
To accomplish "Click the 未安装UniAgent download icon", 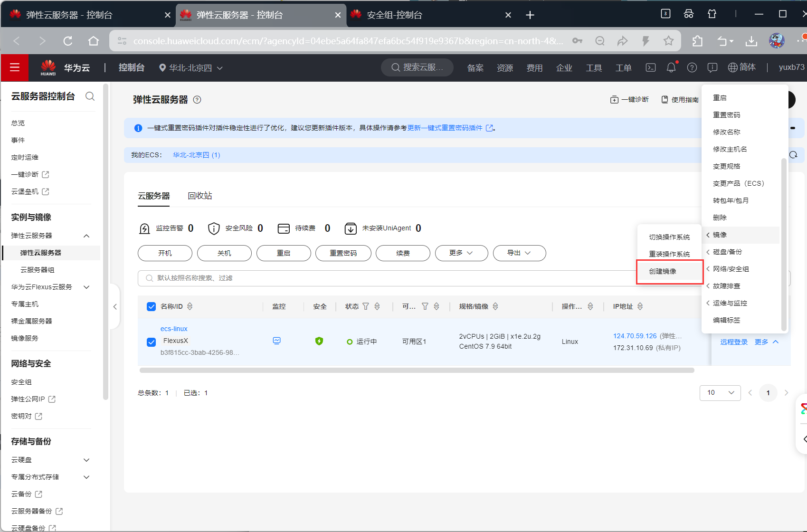I will pyautogui.click(x=351, y=228).
